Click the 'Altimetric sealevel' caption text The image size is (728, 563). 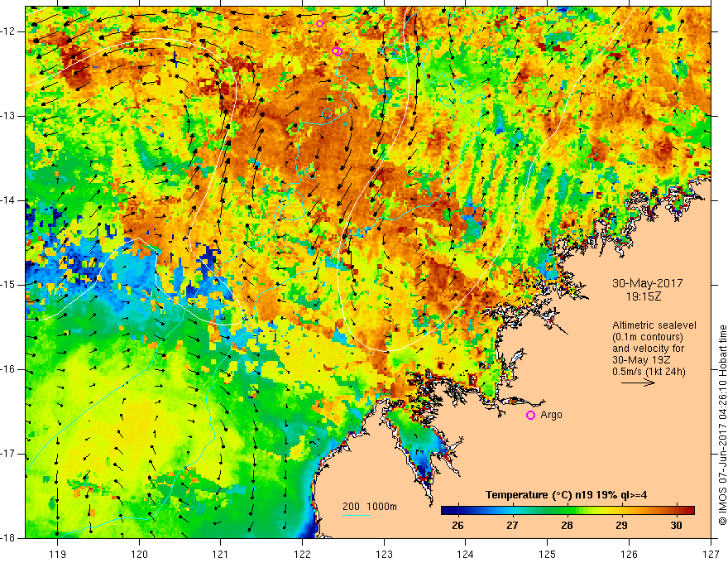point(654,325)
